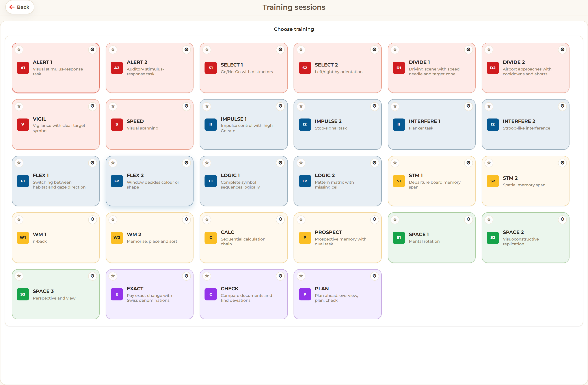Image resolution: width=588 pixels, height=385 pixels.
Task: Open settings gear on IMPULSE 2 card
Action: [x=374, y=106]
